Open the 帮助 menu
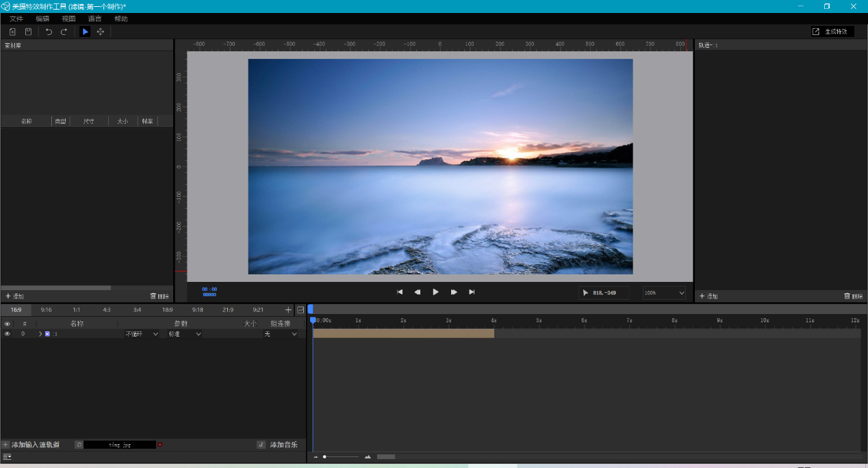 click(x=121, y=18)
